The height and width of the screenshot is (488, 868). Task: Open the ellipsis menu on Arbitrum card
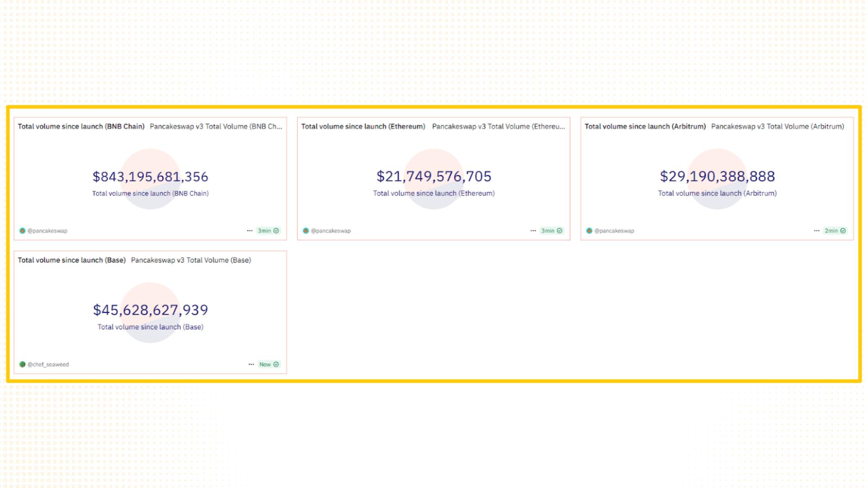816,231
